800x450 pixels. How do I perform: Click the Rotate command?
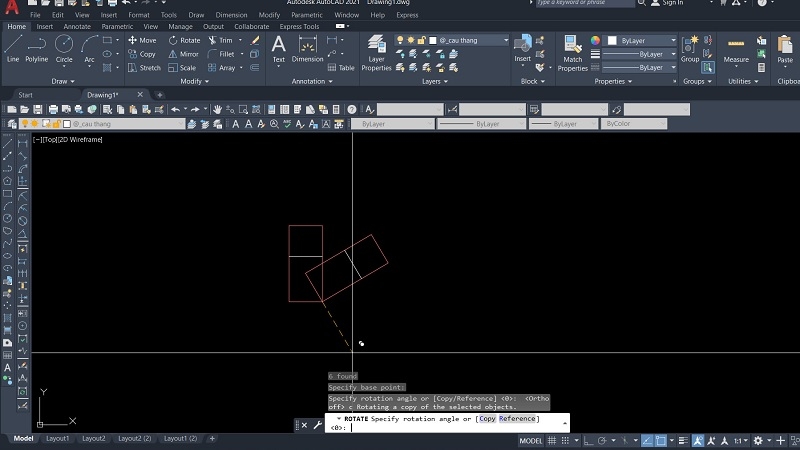184,40
